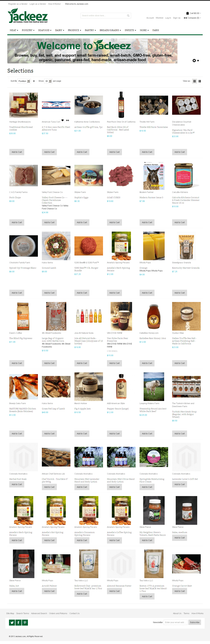
Task: Click compare arrows icon on American Tuna product
Action: [x=68, y=121]
